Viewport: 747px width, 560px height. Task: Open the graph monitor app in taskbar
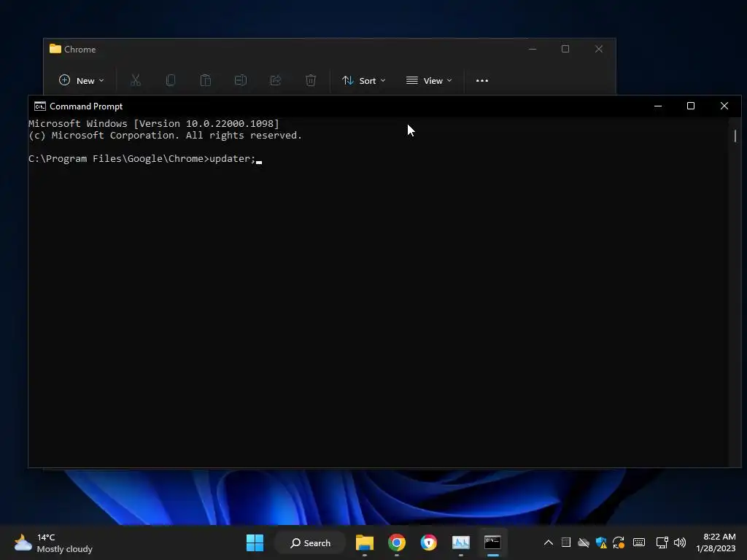click(x=461, y=542)
